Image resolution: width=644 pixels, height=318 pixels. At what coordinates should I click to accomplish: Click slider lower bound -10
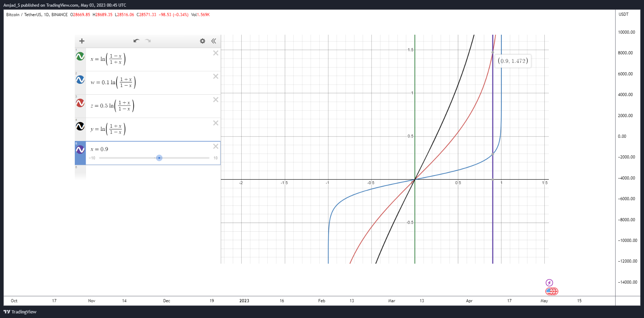[92, 158]
